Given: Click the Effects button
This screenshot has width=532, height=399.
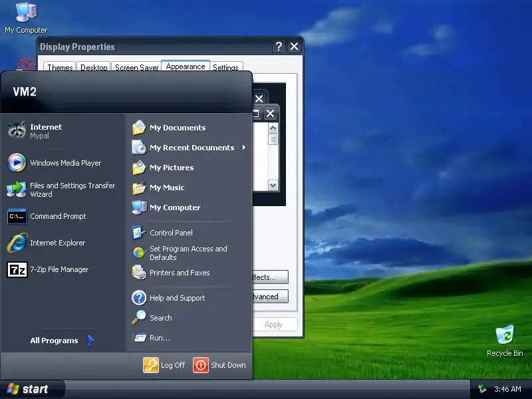Looking at the screenshot, I should pos(271,277).
